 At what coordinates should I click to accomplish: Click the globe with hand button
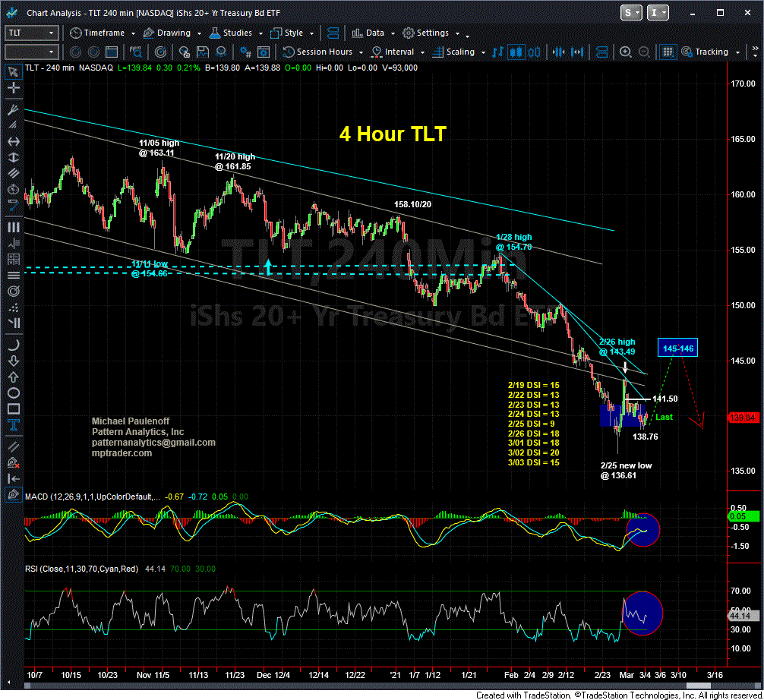click(185, 52)
